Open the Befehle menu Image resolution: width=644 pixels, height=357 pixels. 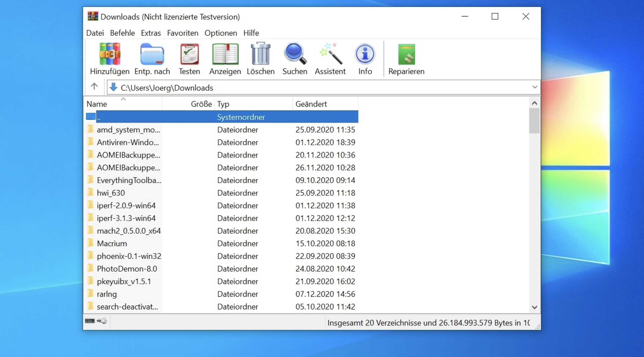click(122, 33)
